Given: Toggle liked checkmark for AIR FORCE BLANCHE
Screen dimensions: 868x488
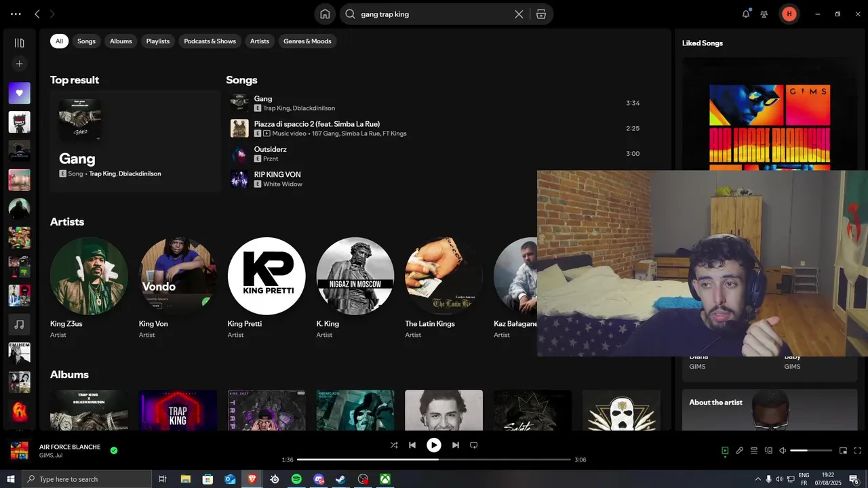Looking at the screenshot, I should tap(114, 450).
